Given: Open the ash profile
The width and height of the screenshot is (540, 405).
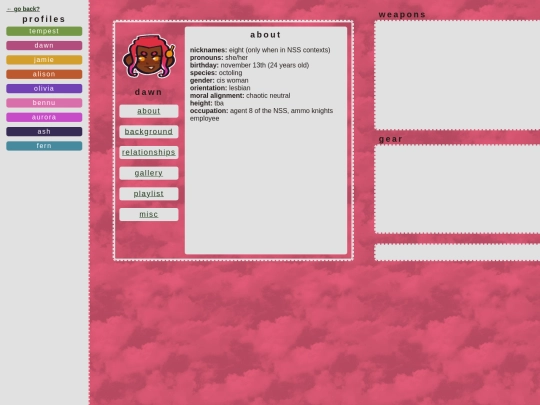Looking at the screenshot, I should coord(44,132).
